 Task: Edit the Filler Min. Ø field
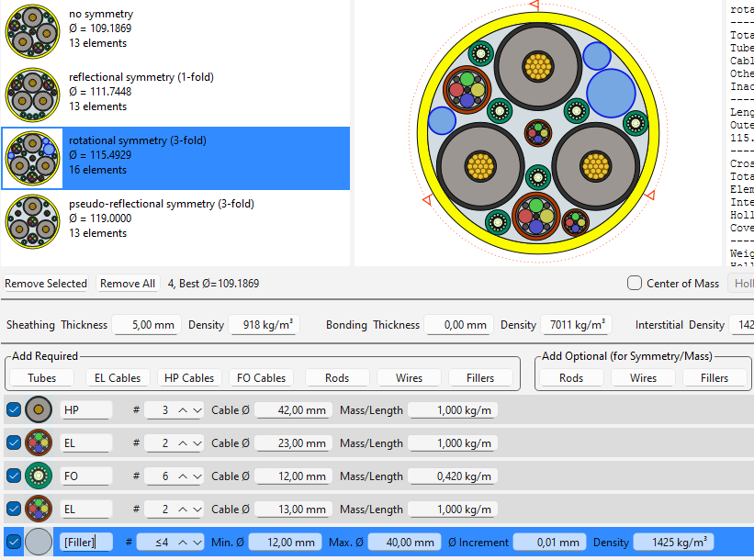285,543
